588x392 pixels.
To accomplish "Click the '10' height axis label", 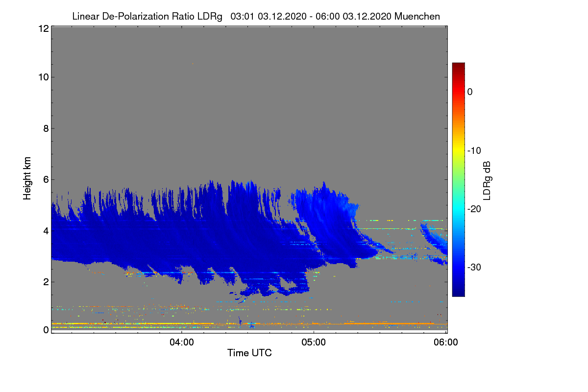I will click(x=43, y=77).
